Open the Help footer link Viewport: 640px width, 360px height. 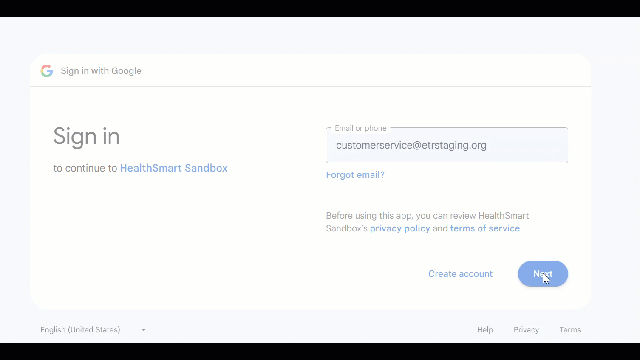[485, 329]
